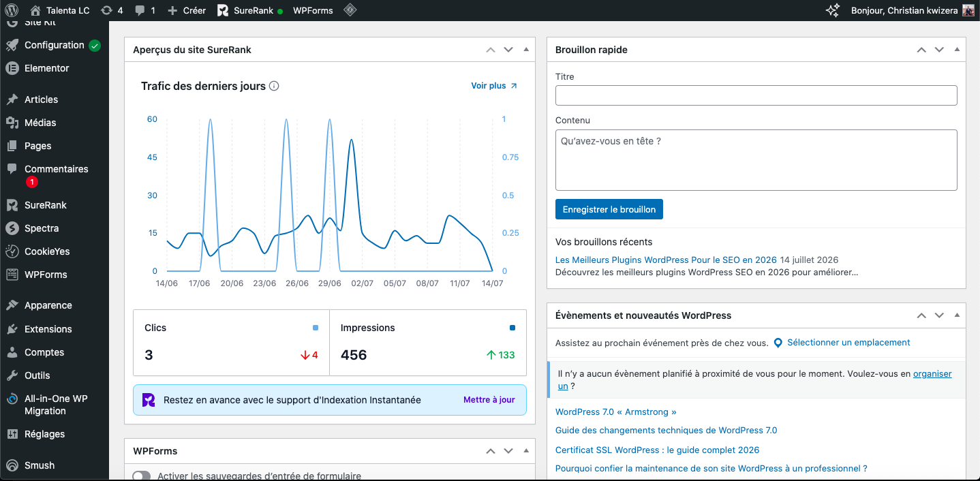Image resolution: width=980 pixels, height=481 pixels.
Task: Click the info icon beside Trafic des derniers jours
Action: [274, 86]
